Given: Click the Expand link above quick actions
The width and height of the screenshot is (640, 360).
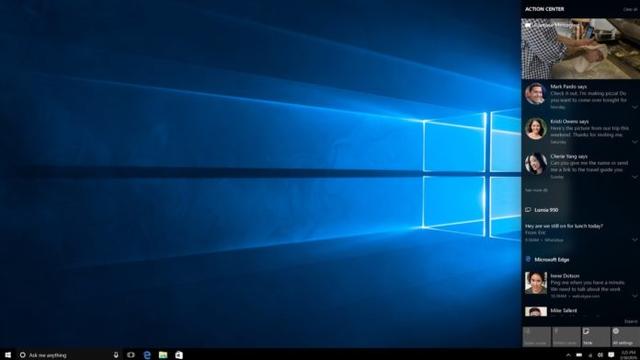Looking at the screenshot, I should [631, 322].
